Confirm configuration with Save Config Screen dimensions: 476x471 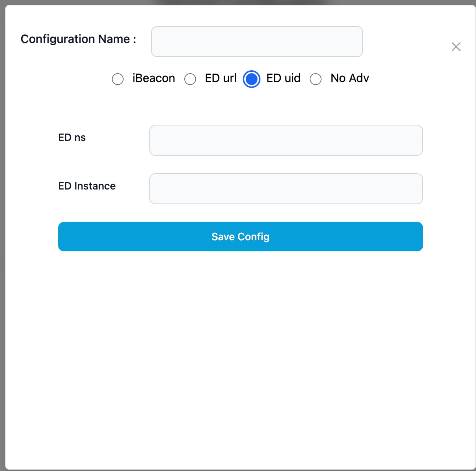(240, 237)
